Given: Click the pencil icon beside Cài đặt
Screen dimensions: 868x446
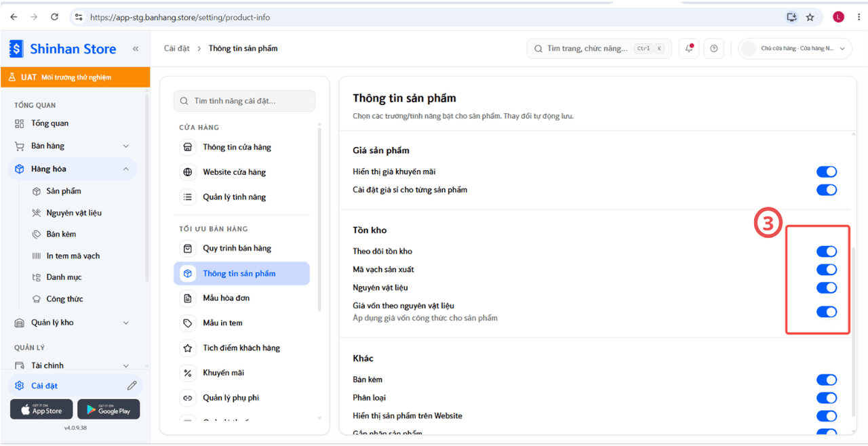Looking at the screenshot, I should 132,386.
